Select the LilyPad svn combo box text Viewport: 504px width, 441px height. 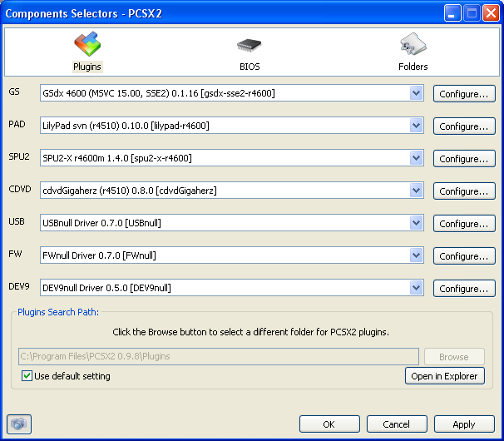click(126, 126)
